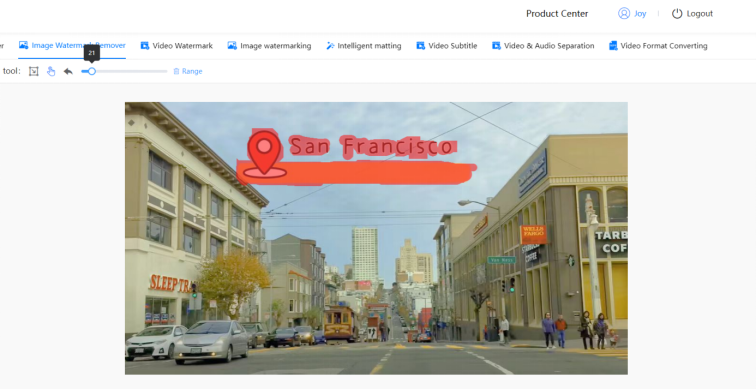Click the San Francisco street image
Screen dimensions: 756x389
[376, 238]
